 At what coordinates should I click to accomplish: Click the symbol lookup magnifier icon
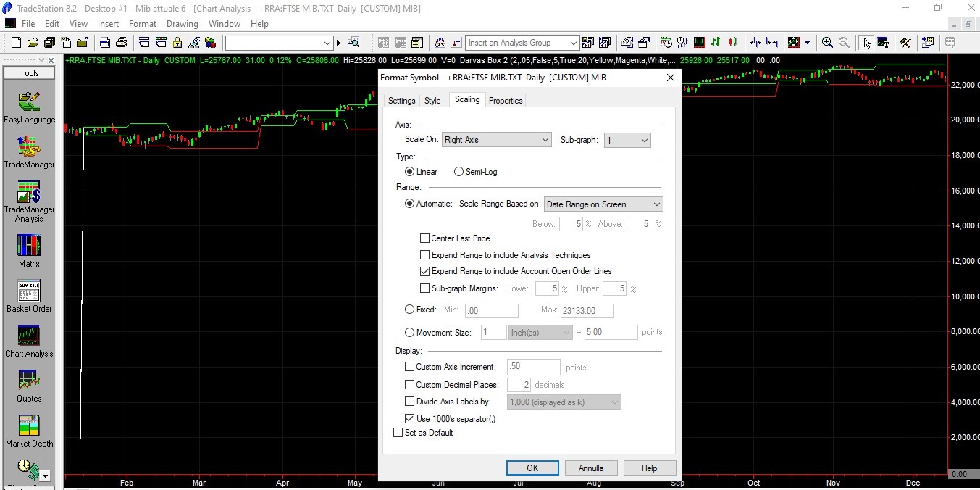click(352, 42)
